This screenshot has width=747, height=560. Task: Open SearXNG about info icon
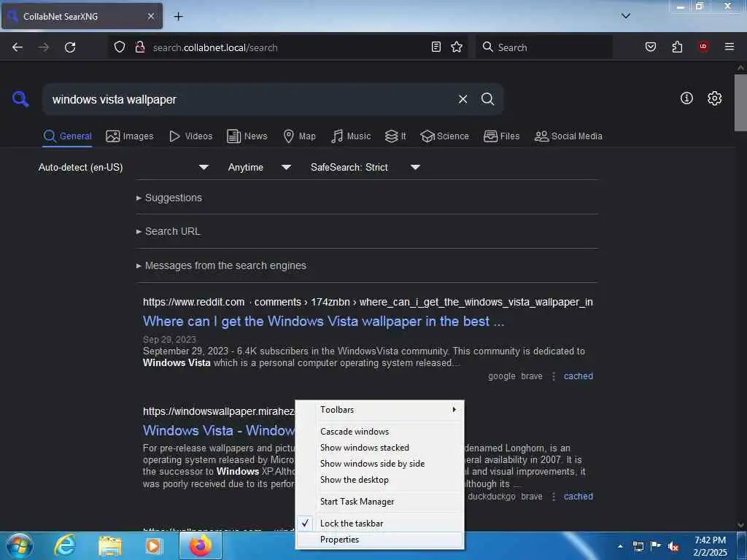(686, 98)
